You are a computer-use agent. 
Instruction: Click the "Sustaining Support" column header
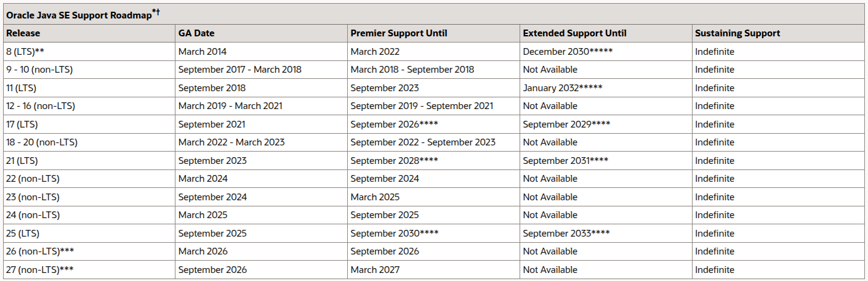[x=737, y=33]
